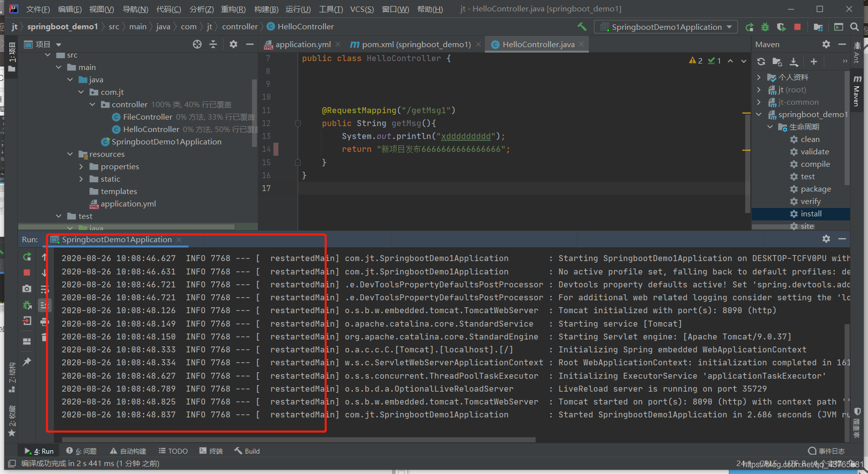Click Maven download sources icon

click(794, 62)
